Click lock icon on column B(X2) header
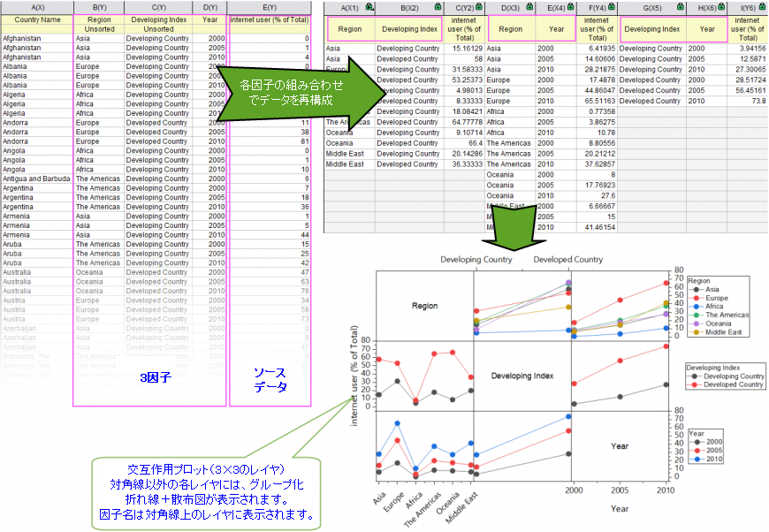The image size is (769, 532). pyautogui.click(x=438, y=7)
